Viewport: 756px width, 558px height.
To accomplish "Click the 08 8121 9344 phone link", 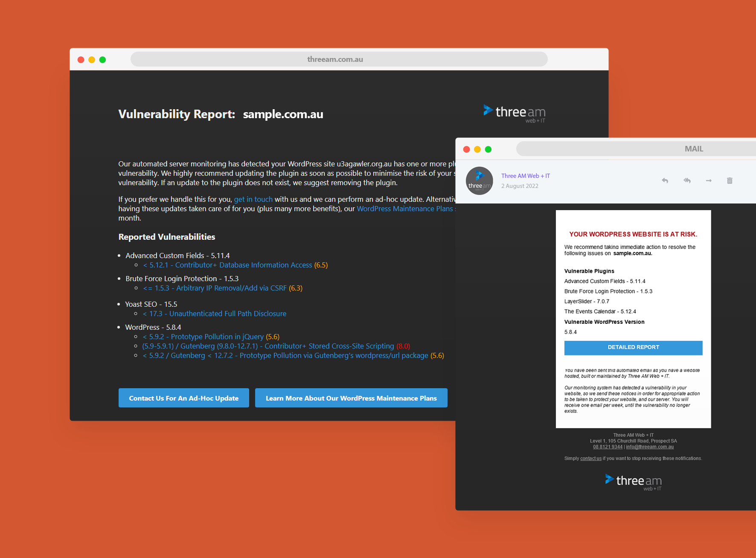I will pos(608,447).
